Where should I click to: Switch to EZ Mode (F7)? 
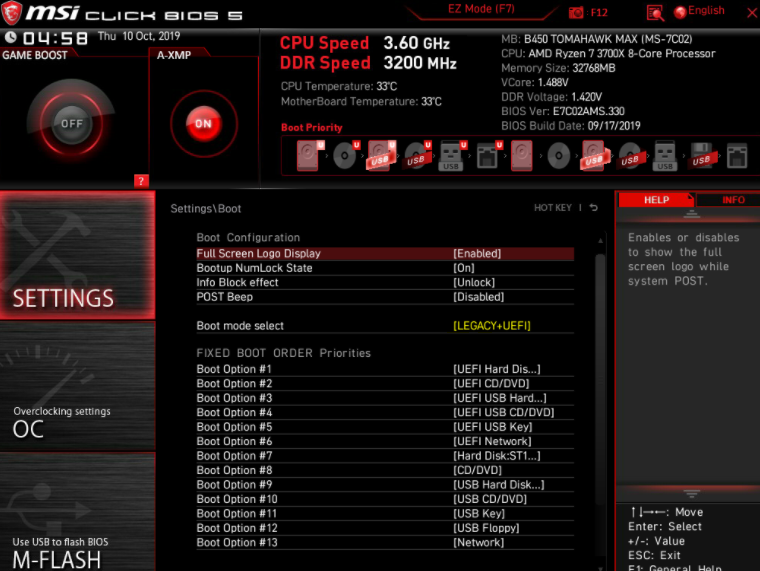(481, 9)
